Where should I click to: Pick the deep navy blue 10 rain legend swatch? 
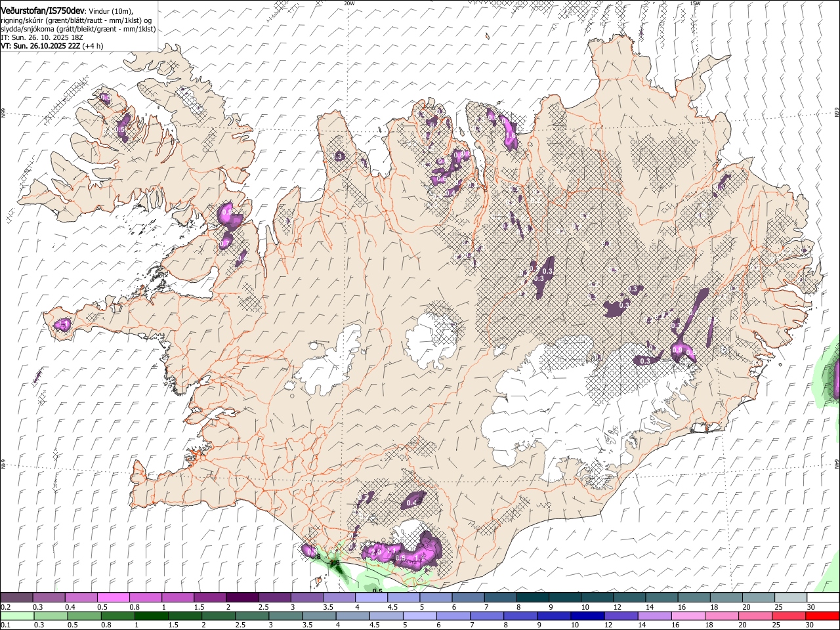coord(587,616)
